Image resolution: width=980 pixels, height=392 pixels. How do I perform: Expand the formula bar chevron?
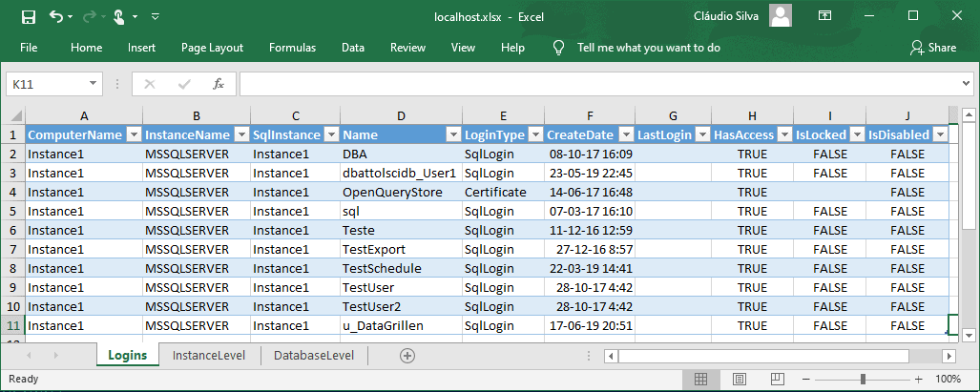[x=966, y=84]
